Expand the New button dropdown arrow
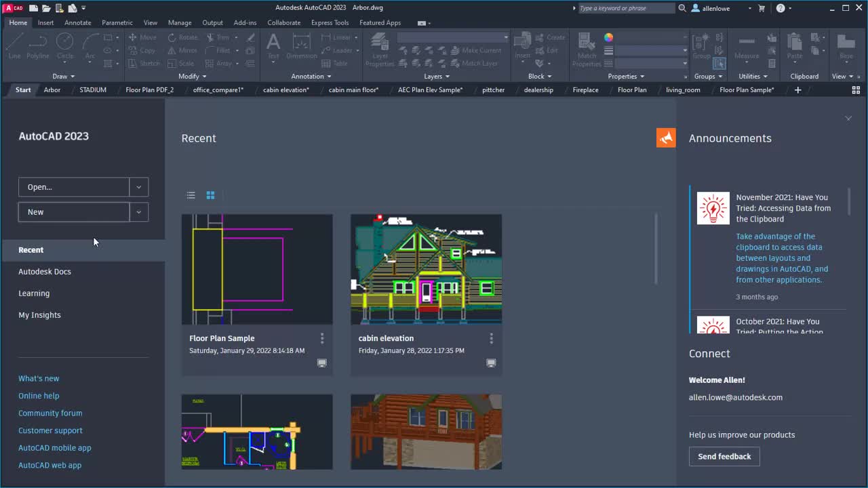Image resolution: width=868 pixels, height=488 pixels. [x=139, y=212]
